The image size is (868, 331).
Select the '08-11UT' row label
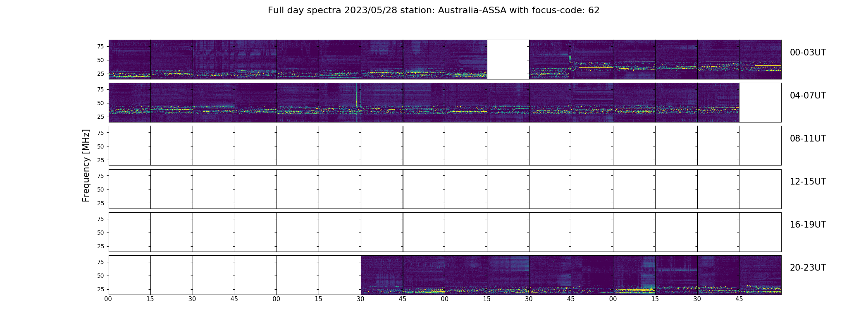coord(808,139)
